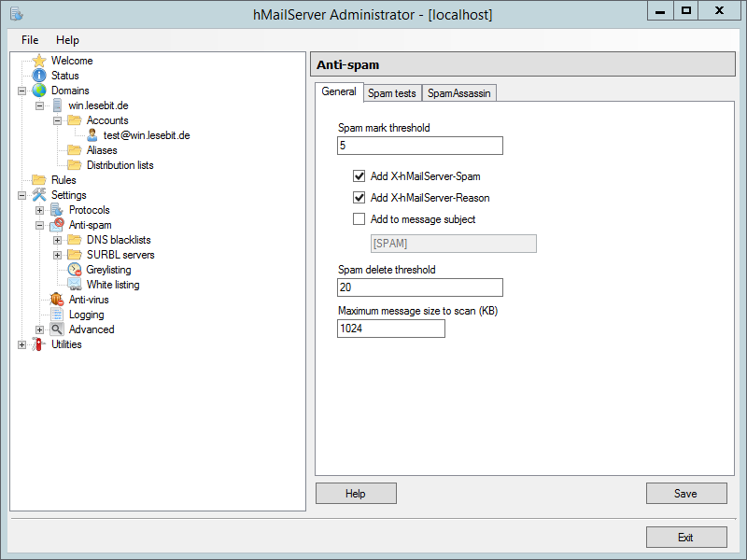Click the Settings tools icon
Screen dimensions: 747x560
pyautogui.click(x=39, y=195)
